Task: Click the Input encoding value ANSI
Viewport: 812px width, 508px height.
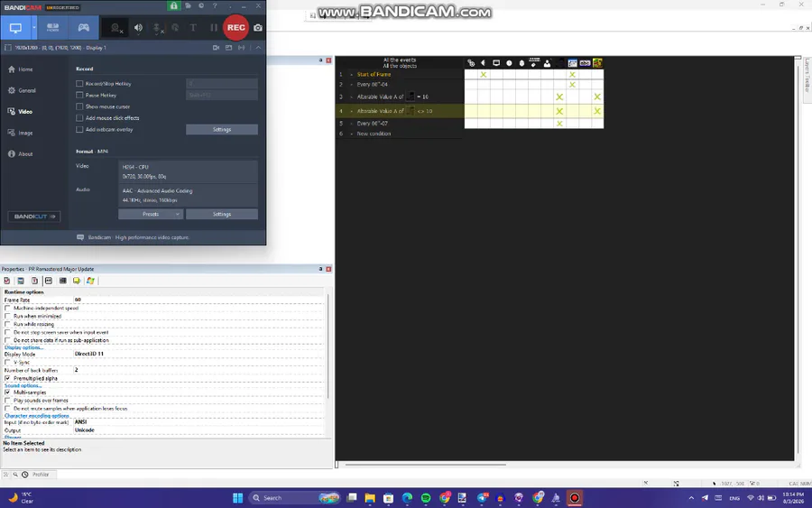Action: [80, 422]
